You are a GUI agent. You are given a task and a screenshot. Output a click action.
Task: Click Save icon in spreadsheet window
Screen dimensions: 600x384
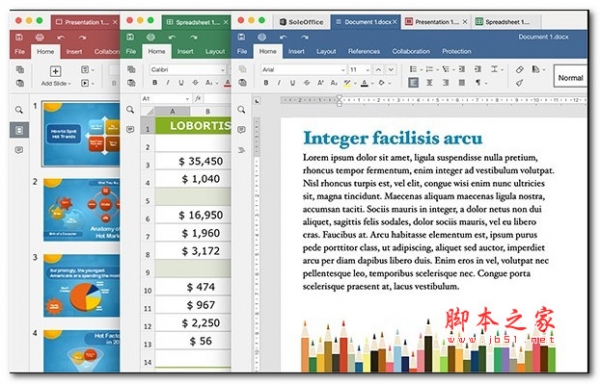130,37
